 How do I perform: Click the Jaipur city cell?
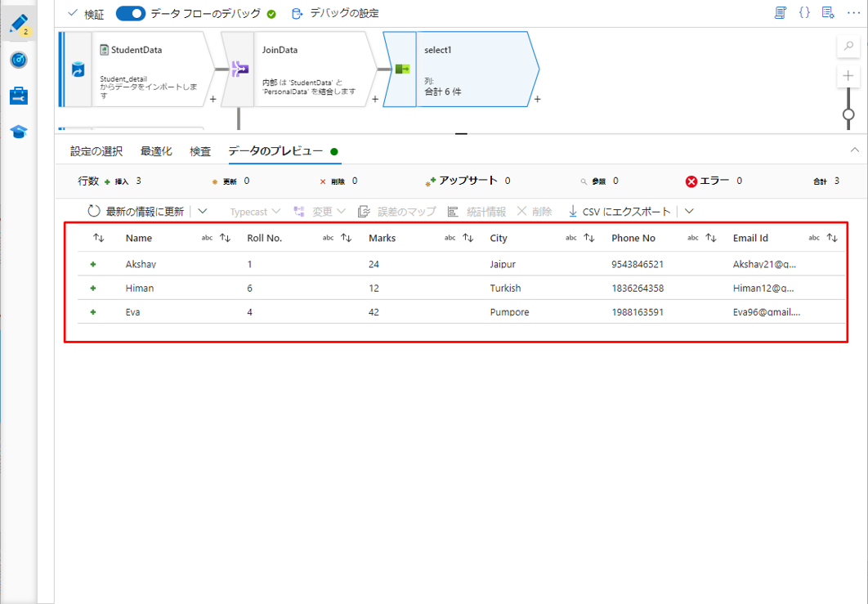[x=503, y=264]
